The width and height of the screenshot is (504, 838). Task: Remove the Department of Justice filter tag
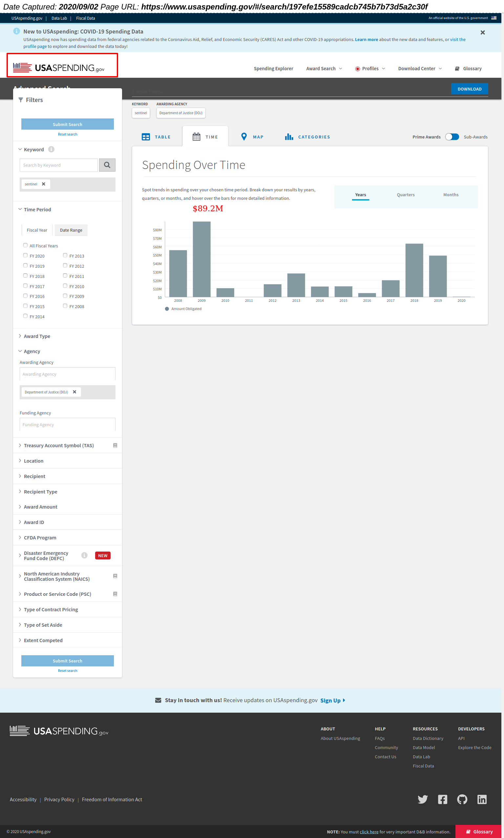click(x=74, y=392)
